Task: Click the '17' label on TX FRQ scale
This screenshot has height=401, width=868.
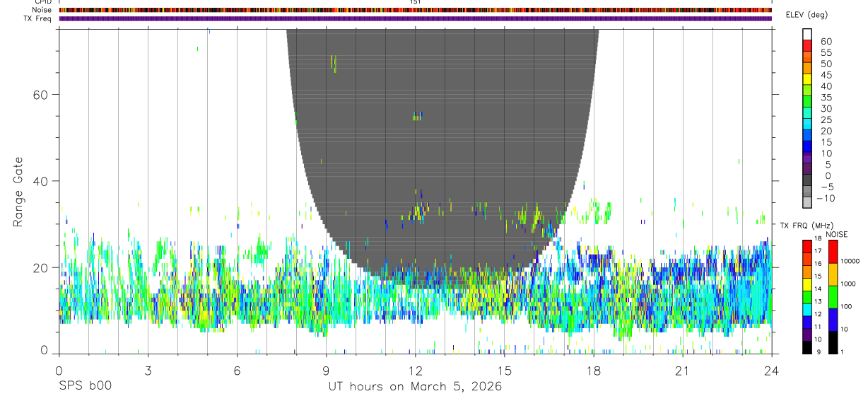Action: click(x=818, y=251)
